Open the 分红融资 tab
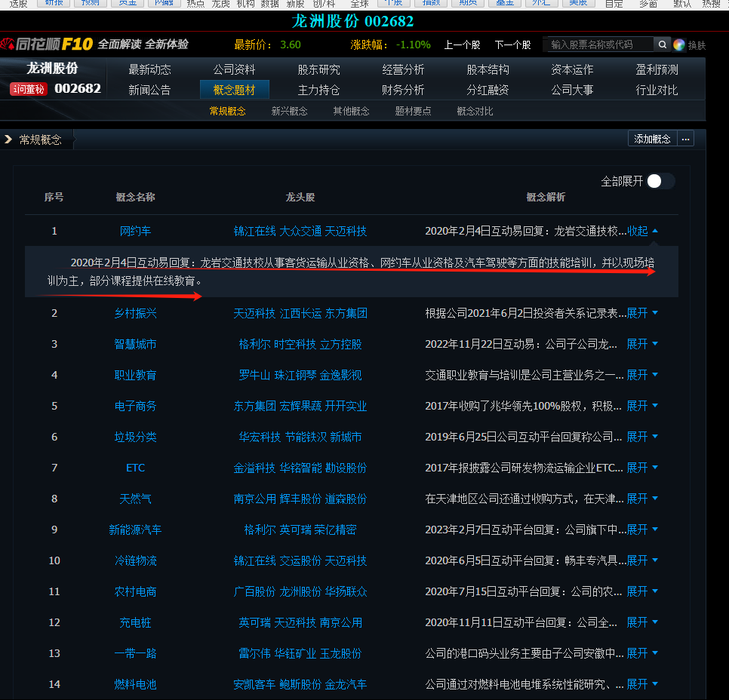This screenshot has height=700, width=729. click(x=488, y=90)
